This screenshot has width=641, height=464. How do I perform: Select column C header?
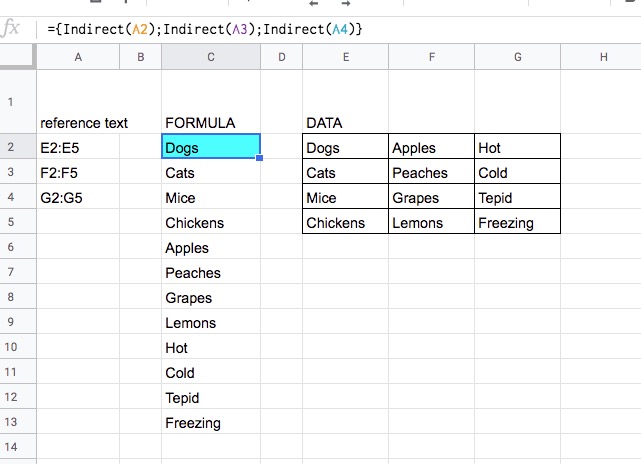[211, 57]
